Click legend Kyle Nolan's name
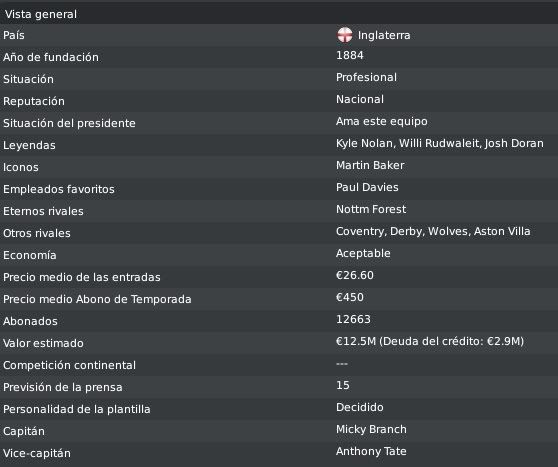 coord(364,143)
